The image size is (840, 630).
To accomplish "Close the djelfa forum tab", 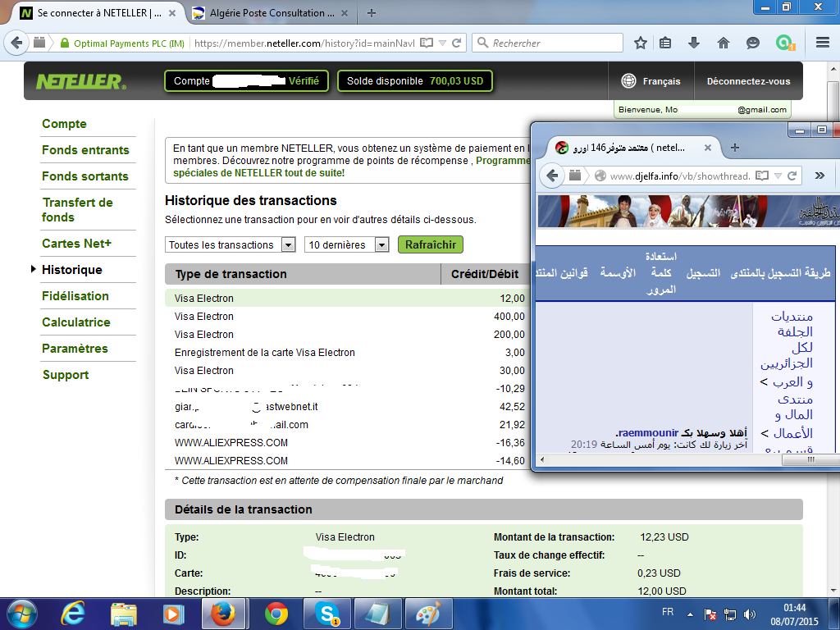I will 708,148.
